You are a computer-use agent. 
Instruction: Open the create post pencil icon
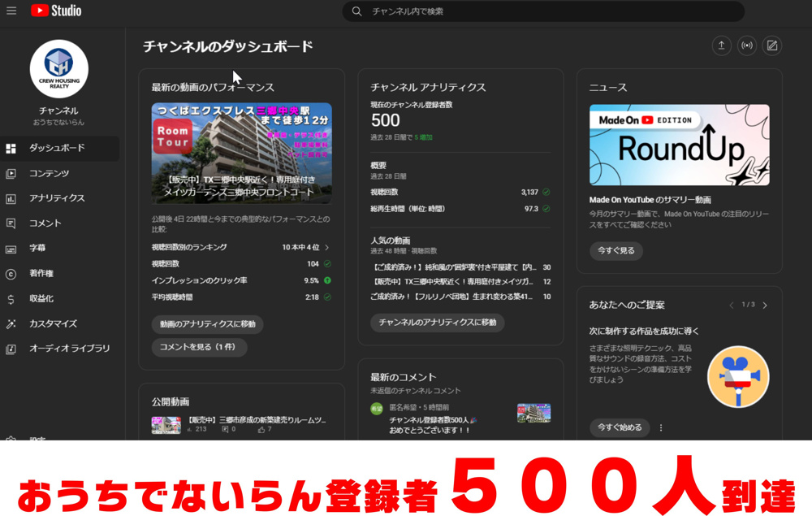click(x=772, y=46)
